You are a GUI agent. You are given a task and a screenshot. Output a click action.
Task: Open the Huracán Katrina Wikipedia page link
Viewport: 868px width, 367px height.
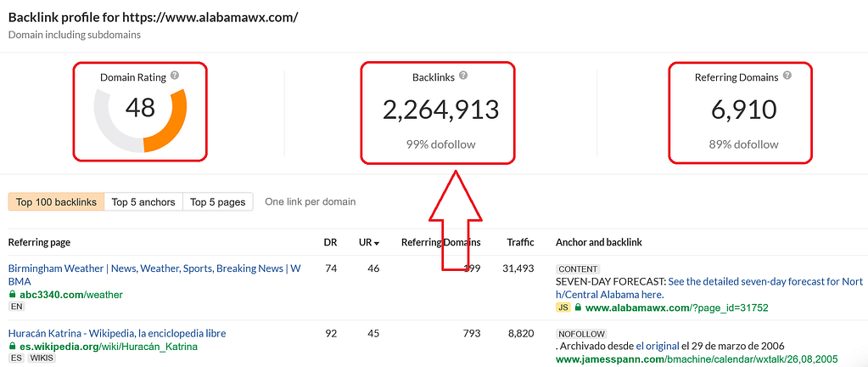(117, 333)
